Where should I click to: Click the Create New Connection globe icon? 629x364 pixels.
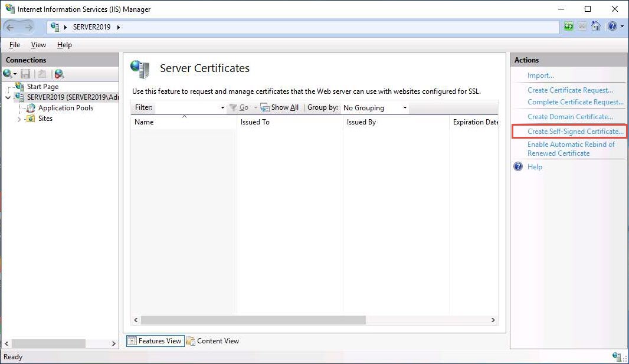tap(8, 74)
